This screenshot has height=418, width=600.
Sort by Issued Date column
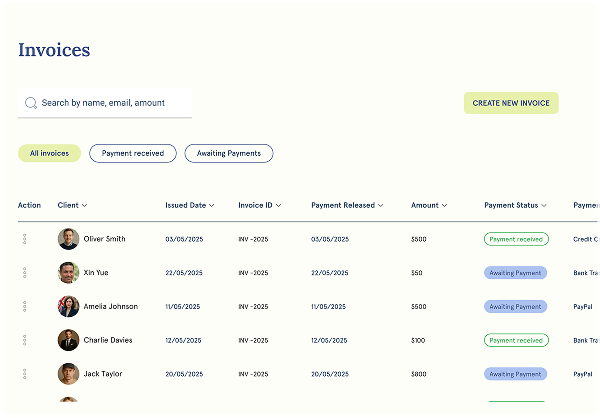[190, 205]
